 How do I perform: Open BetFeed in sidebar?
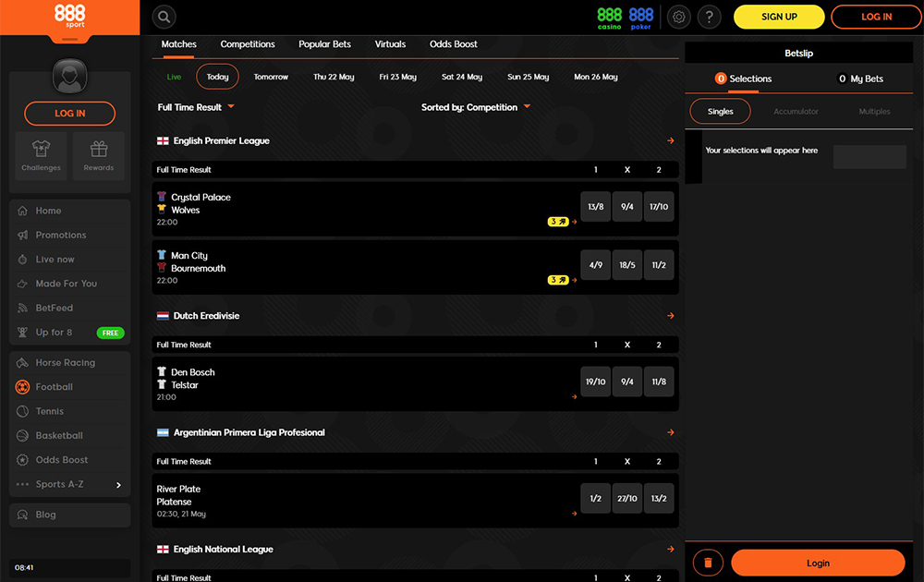(x=69, y=308)
